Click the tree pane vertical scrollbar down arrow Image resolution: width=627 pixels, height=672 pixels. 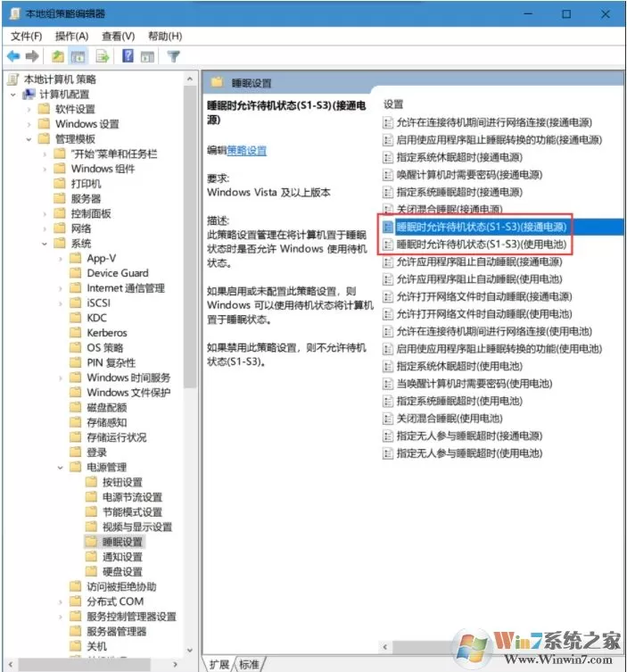click(190, 651)
